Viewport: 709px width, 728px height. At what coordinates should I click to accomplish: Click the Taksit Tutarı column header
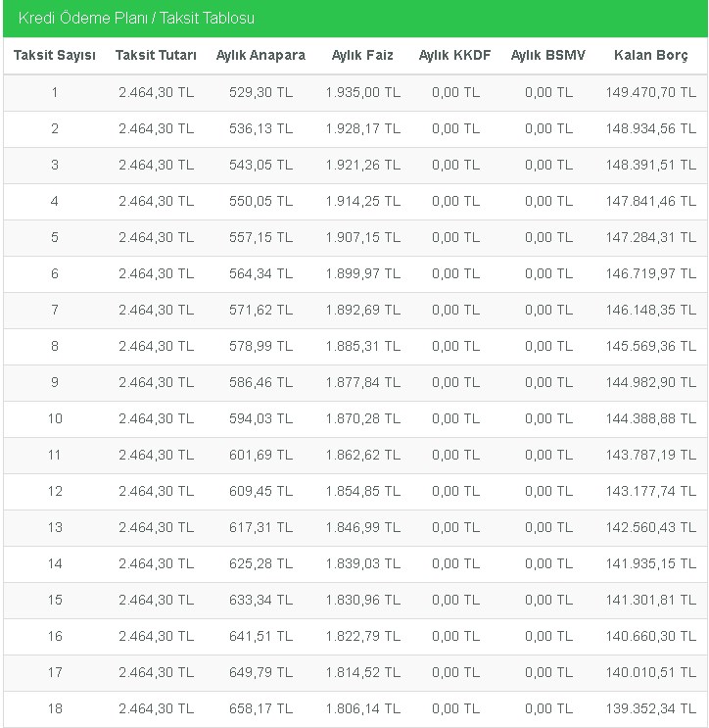156,55
